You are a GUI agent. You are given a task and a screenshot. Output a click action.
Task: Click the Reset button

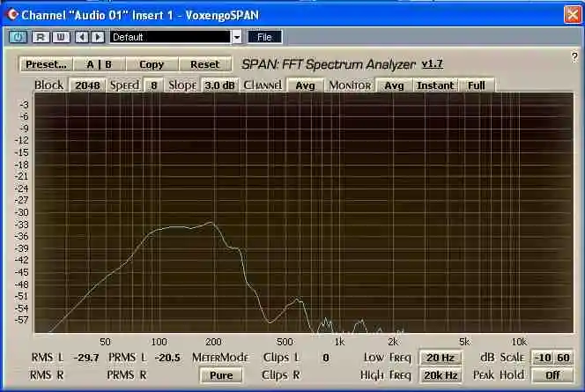click(x=204, y=64)
